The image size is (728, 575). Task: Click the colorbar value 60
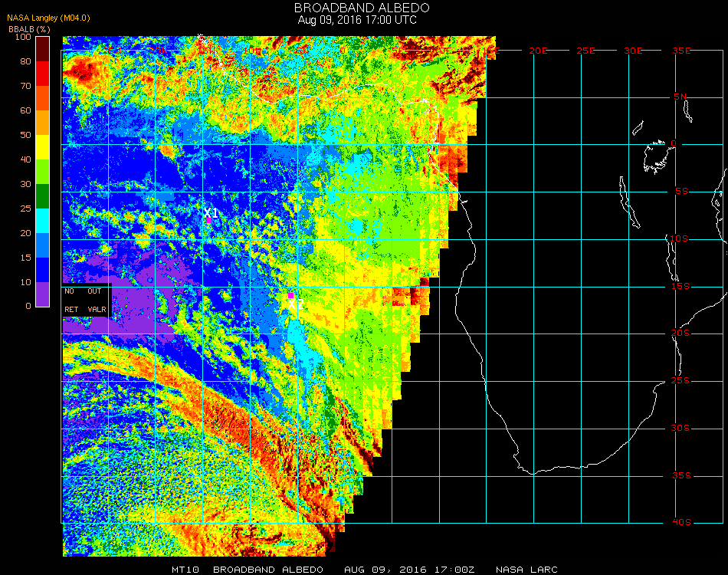pyautogui.click(x=25, y=110)
